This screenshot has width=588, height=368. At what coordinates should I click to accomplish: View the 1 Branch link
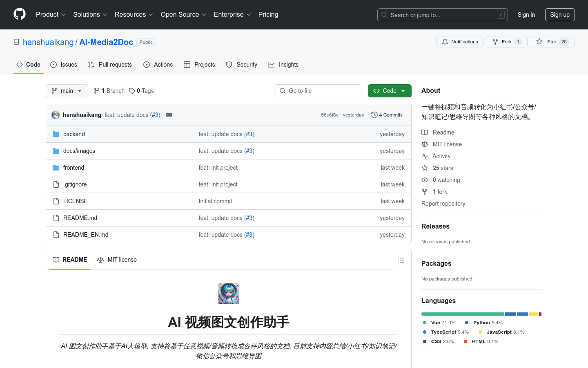(x=109, y=91)
